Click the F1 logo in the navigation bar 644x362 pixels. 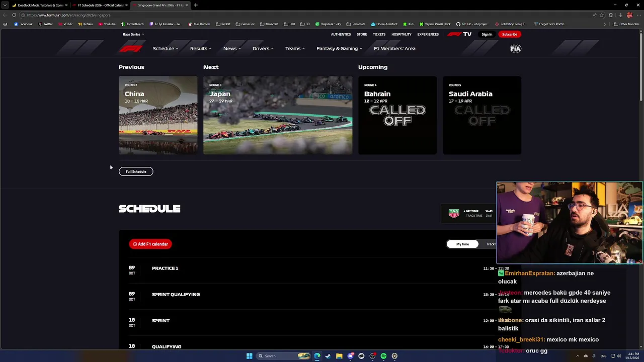tap(131, 49)
